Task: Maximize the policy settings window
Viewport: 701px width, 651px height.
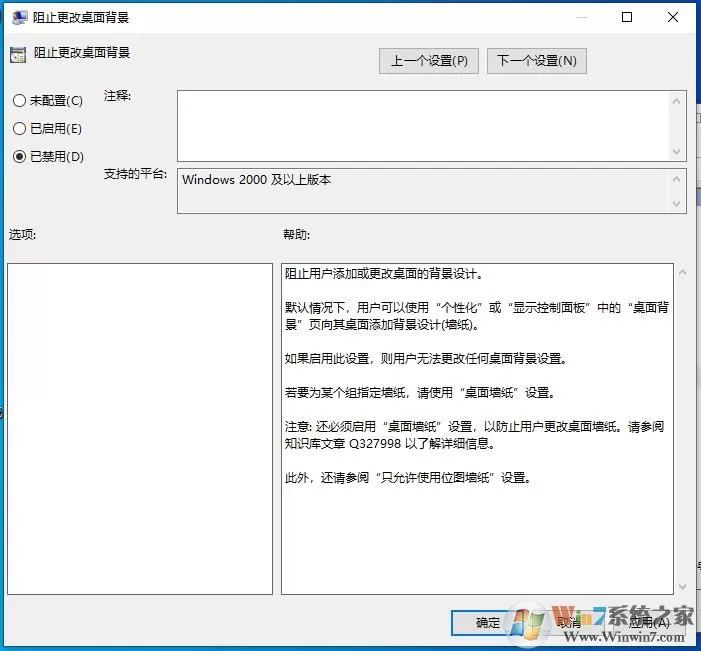Action: coord(627,17)
